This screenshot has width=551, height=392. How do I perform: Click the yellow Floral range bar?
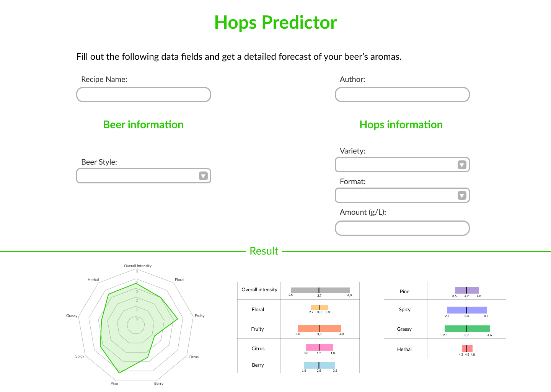[320, 307]
